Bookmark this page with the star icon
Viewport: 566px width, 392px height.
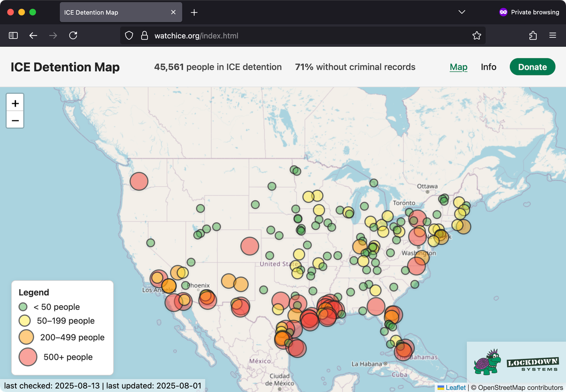click(476, 35)
